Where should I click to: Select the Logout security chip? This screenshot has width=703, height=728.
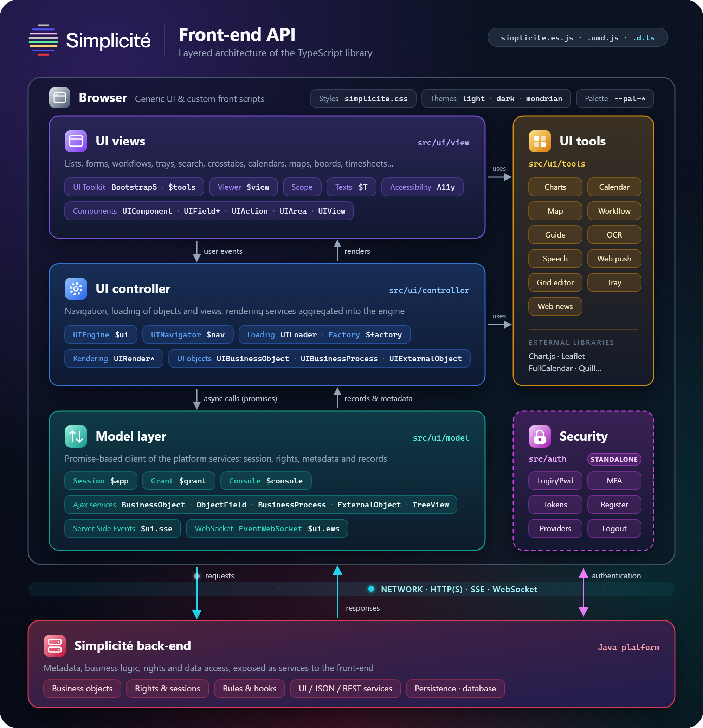click(614, 528)
